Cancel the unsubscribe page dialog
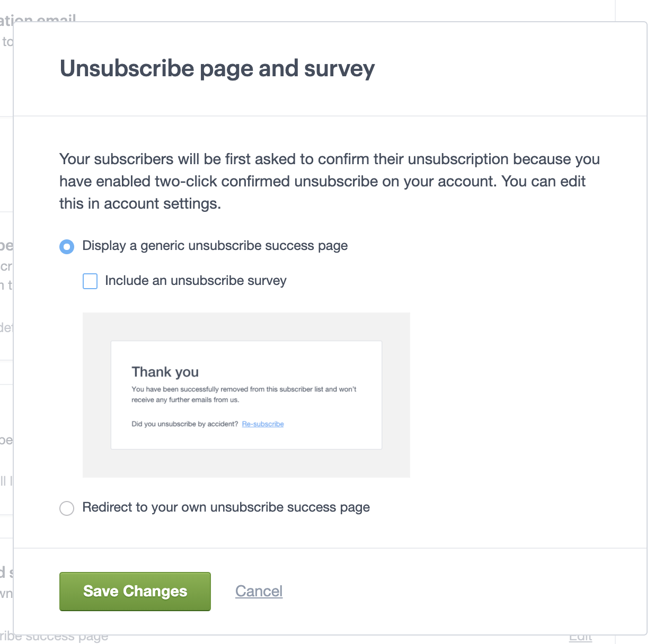672x644 pixels. pos(259,591)
